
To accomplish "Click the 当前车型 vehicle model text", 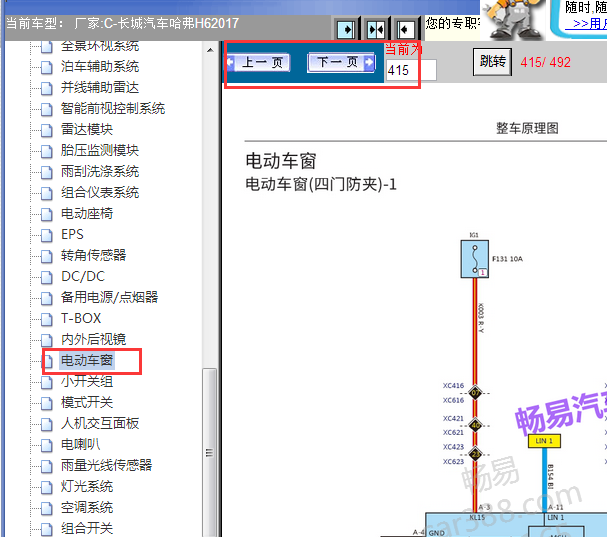I will [x=122, y=24].
